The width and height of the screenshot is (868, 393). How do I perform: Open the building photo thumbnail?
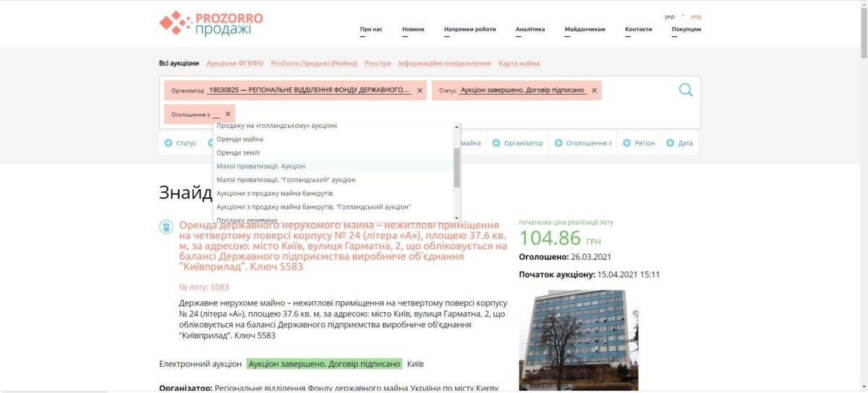(579, 340)
